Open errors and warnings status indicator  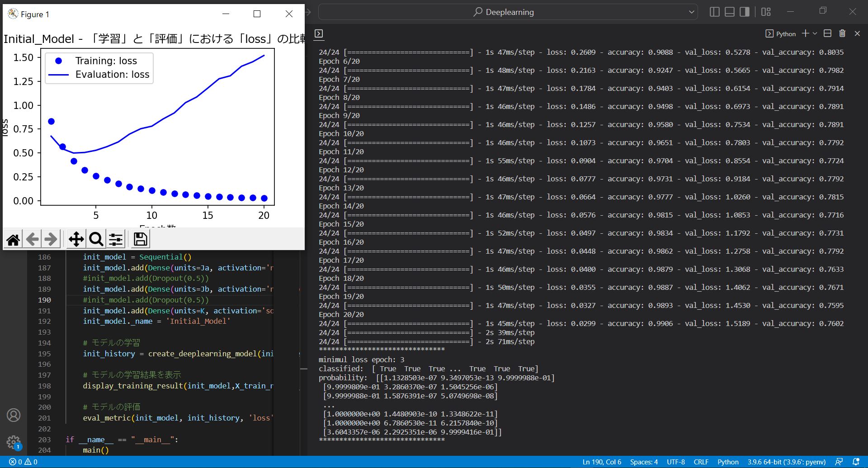[23, 462]
